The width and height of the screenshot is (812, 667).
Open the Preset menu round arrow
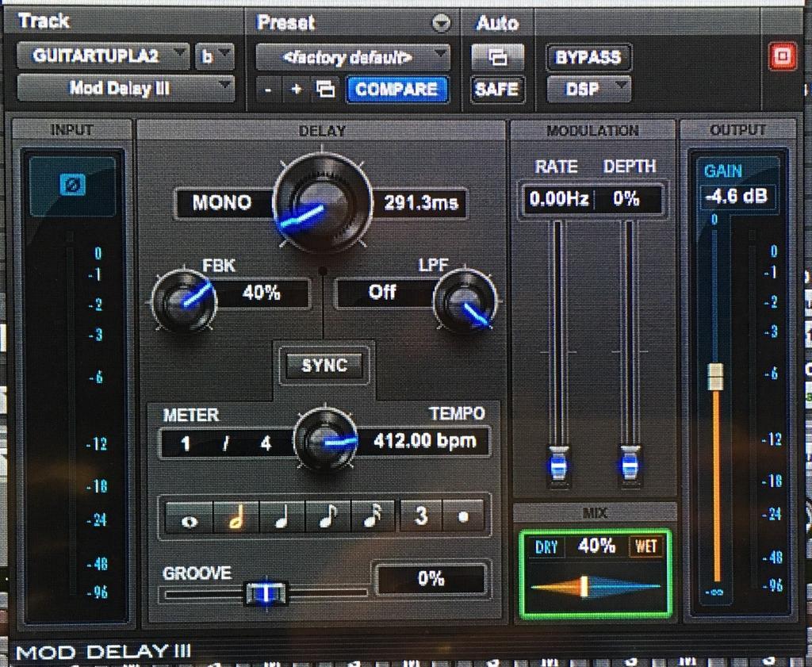tap(441, 23)
